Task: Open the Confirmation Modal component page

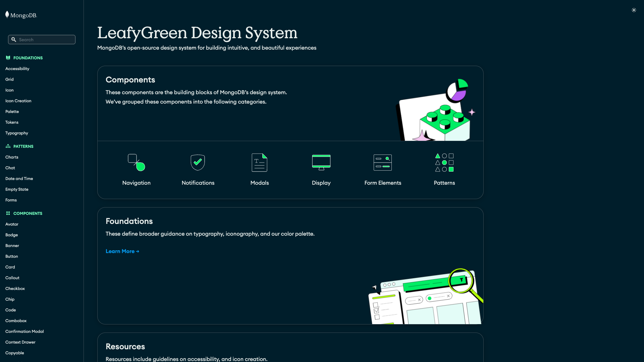Action: tap(24, 331)
